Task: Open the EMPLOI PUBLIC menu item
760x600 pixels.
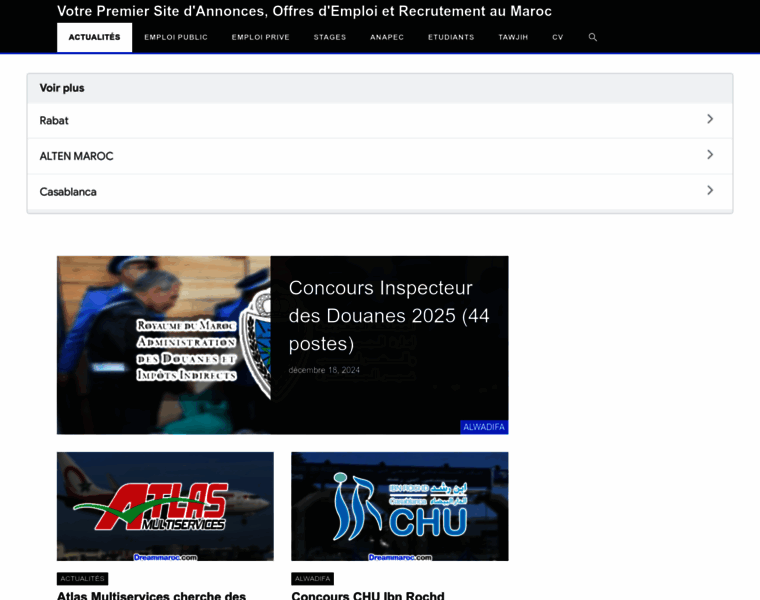Action: tap(176, 37)
